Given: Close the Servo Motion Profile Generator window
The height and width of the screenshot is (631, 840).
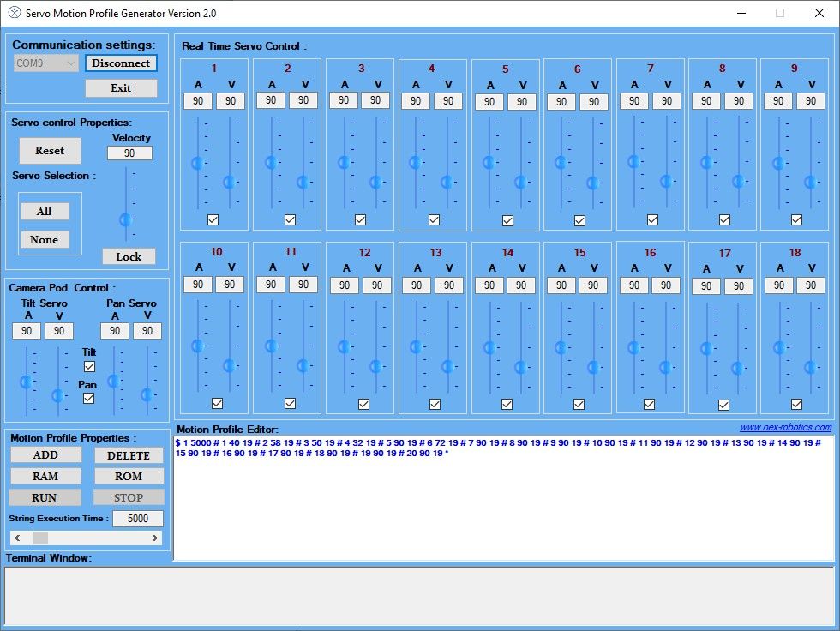Looking at the screenshot, I should pos(819,14).
